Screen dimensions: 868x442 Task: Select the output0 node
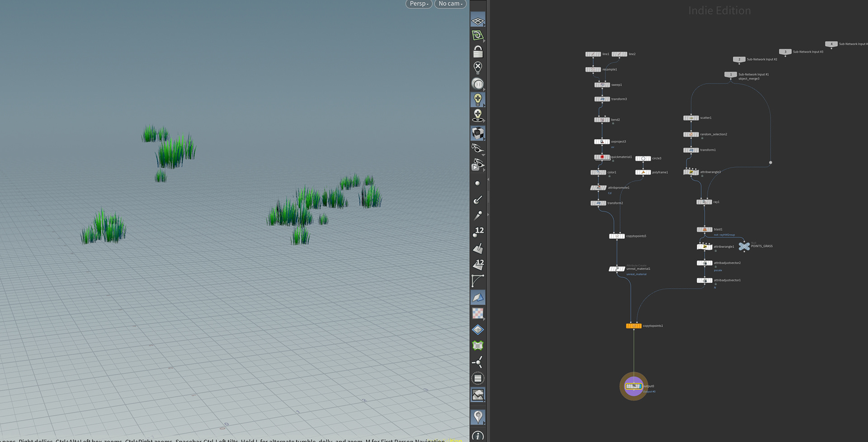tap(633, 386)
